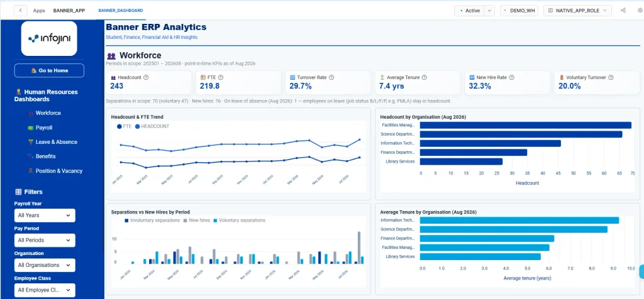644x299 pixels.
Task: Click the FTE help icon
Action: [221, 77]
